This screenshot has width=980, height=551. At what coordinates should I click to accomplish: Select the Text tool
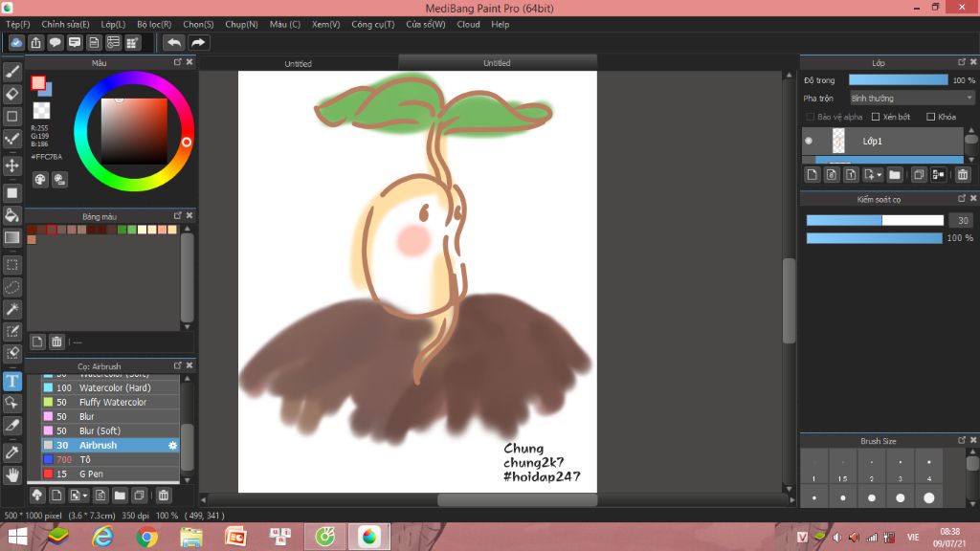click(11, 381)
